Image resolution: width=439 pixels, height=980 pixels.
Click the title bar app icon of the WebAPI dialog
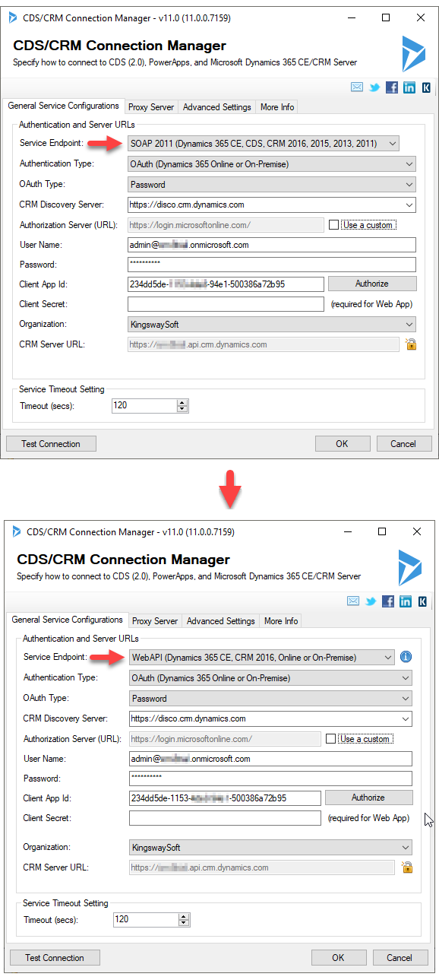17,531
